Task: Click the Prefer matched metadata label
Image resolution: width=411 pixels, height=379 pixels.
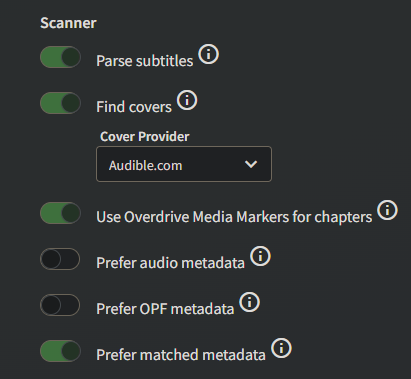Action: point(181,355)
